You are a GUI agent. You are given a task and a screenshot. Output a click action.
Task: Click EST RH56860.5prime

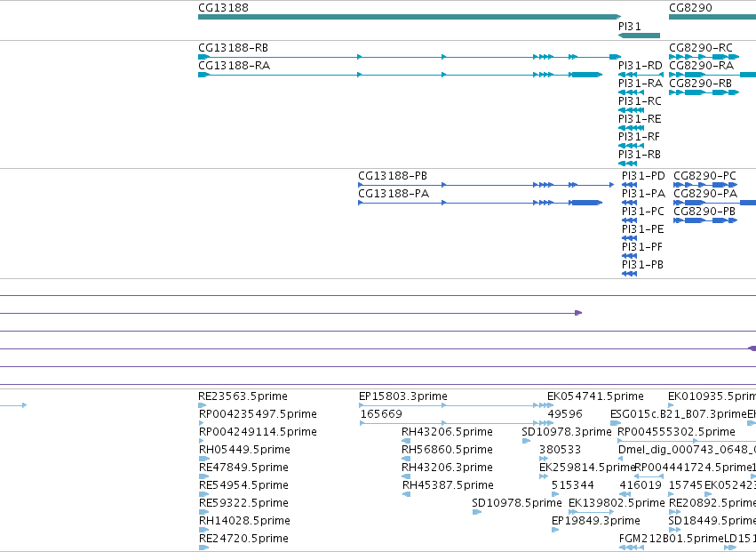pyautogui.click(x=447, y=450)
